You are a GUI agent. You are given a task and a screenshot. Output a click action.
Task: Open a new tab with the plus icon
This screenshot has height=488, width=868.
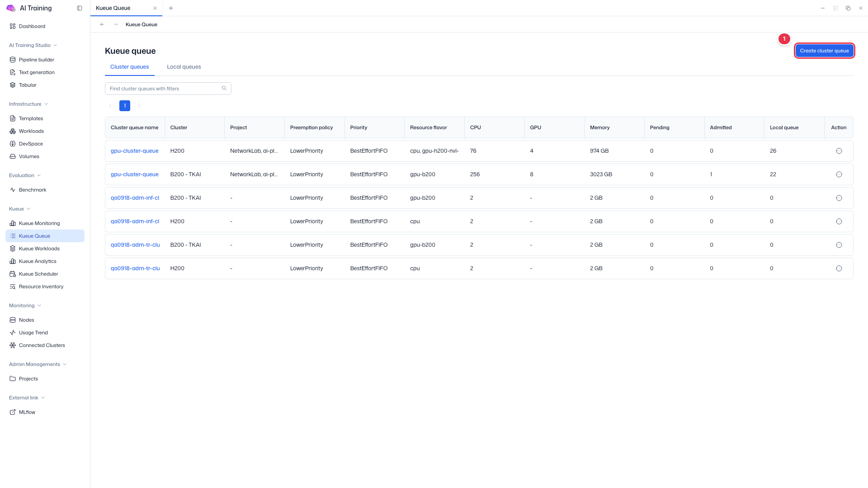(171, 8)
